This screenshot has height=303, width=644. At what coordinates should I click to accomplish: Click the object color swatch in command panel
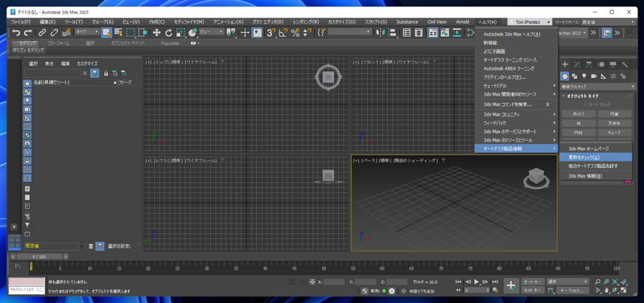click(x=628, y=181)
